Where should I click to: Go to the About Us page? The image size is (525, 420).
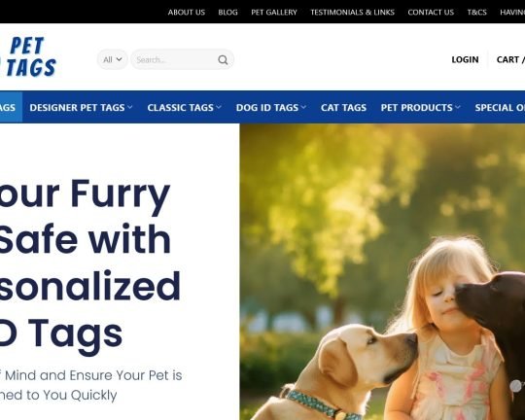(186, 13)
